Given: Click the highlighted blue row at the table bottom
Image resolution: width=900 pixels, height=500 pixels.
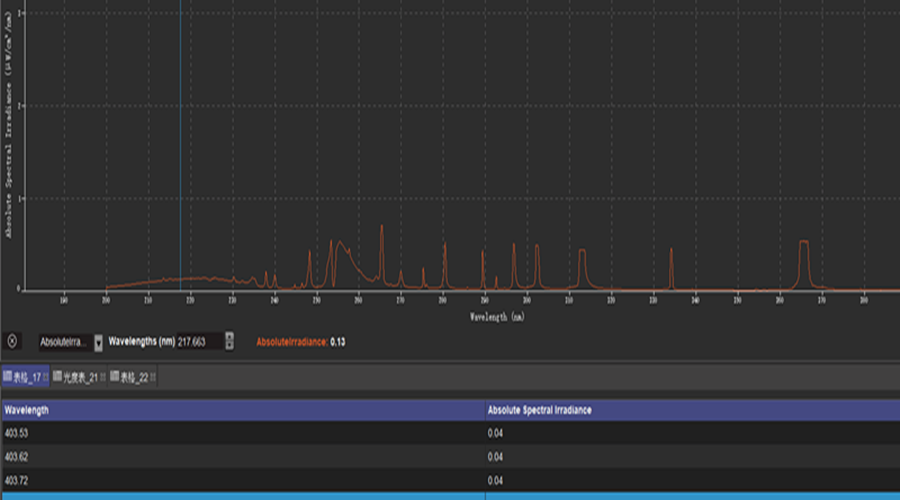Looking at the screenshot, I should [450, 495].
